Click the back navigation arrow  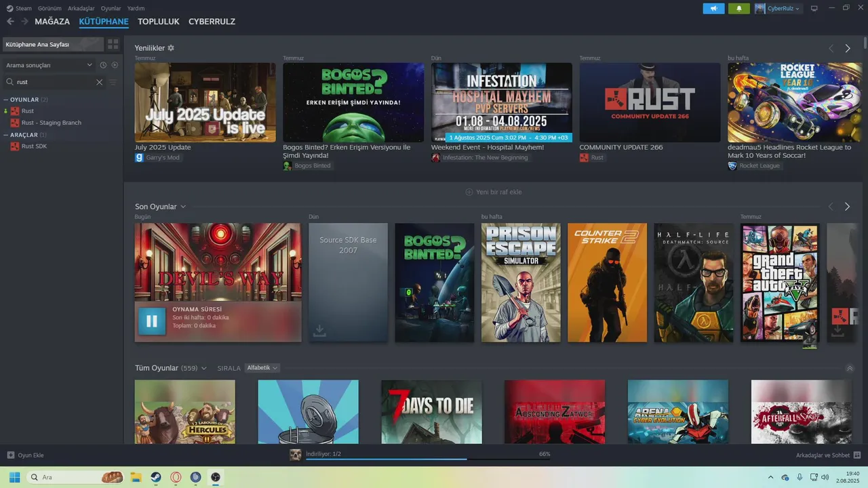[x=10, y=22]
